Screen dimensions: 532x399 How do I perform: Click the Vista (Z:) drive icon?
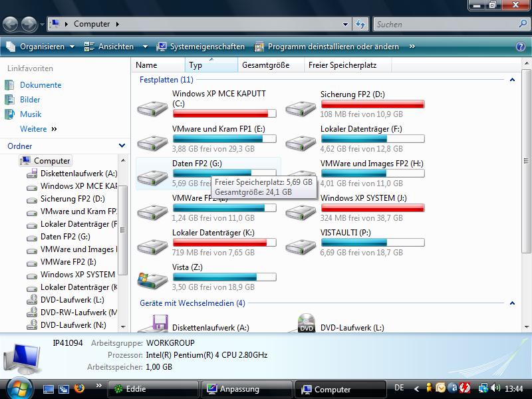point(152,280)
